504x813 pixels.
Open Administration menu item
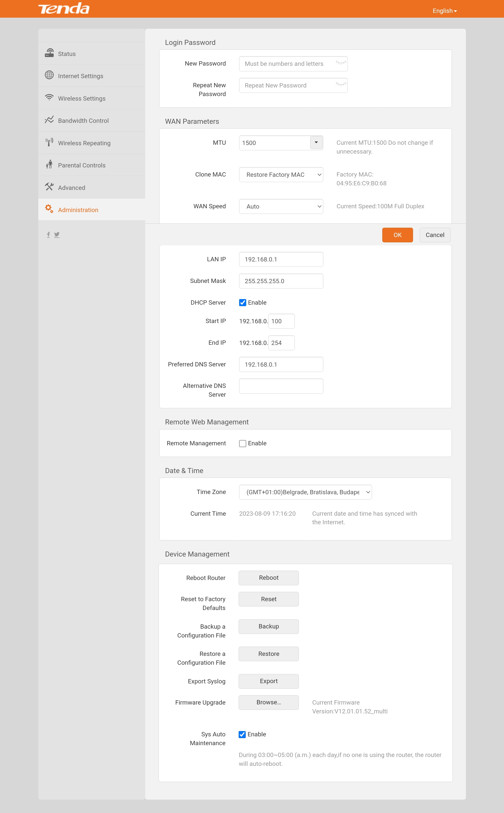click(78, 210)
